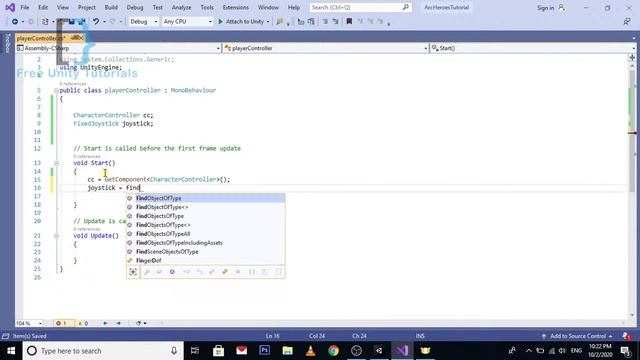Open the 104 % zoom level dropdown
640x360 pixels.
29,323
